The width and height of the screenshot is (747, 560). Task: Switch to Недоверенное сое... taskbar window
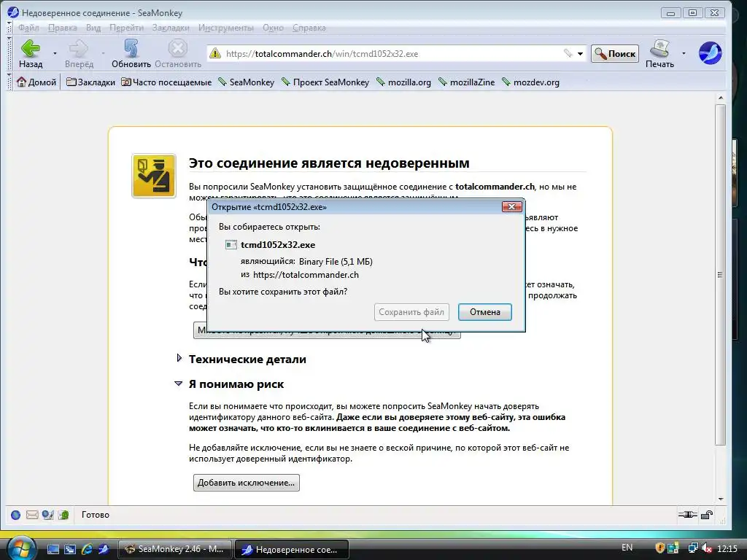point(292,550)
